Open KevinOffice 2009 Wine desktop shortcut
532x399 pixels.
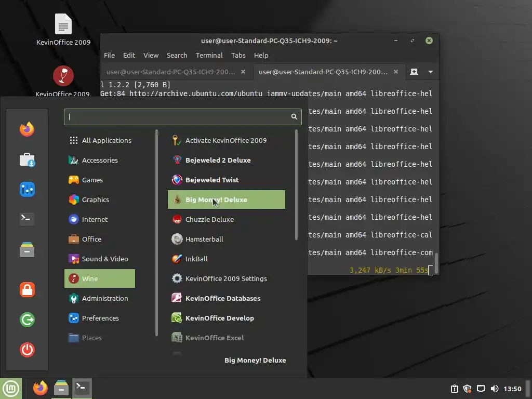click(63, 81)
